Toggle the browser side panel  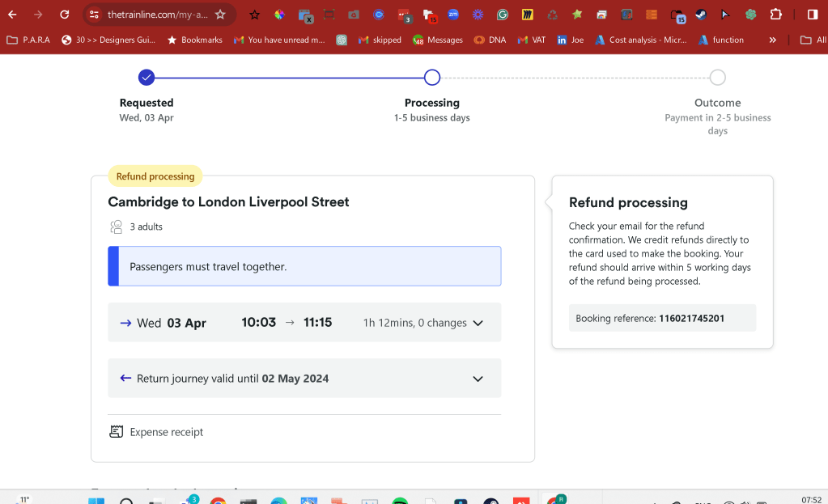813,15
